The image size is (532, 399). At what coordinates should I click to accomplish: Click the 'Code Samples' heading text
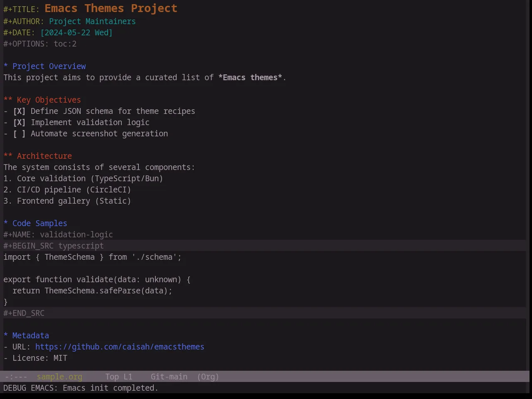pyautogui.click(x=40, y=223)
